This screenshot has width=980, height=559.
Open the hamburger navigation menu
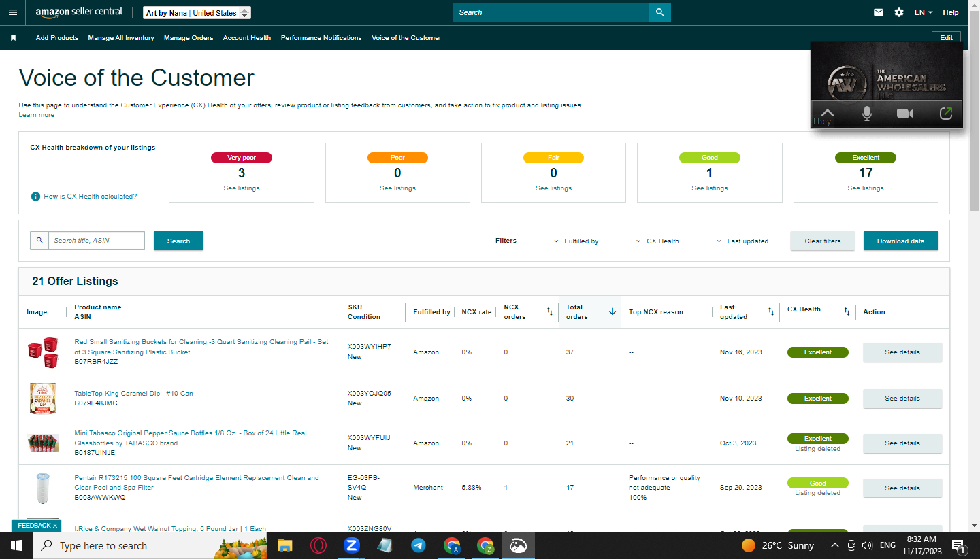coord(13,12)
